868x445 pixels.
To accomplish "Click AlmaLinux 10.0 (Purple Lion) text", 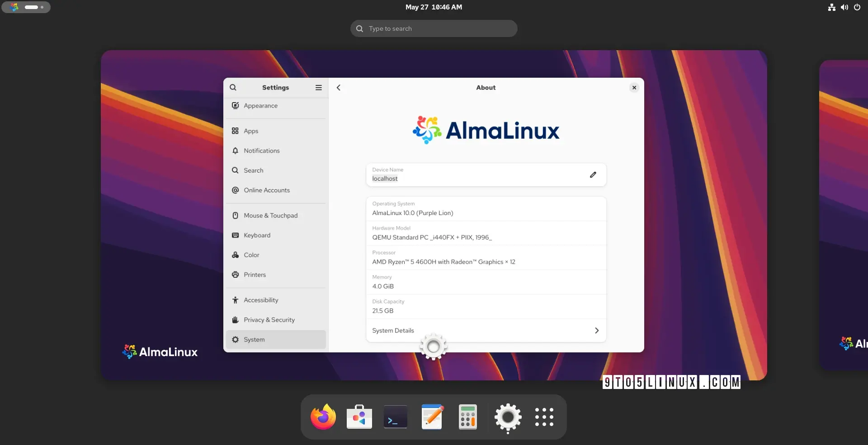I will 413,213.
